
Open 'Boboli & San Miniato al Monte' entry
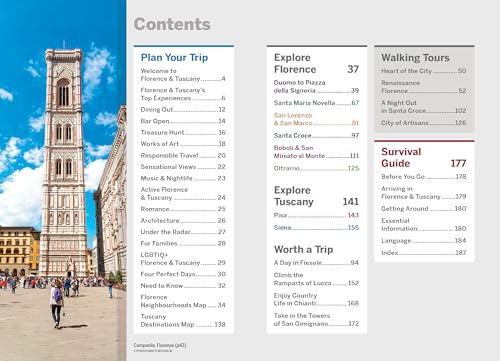[x=316, y=152]
